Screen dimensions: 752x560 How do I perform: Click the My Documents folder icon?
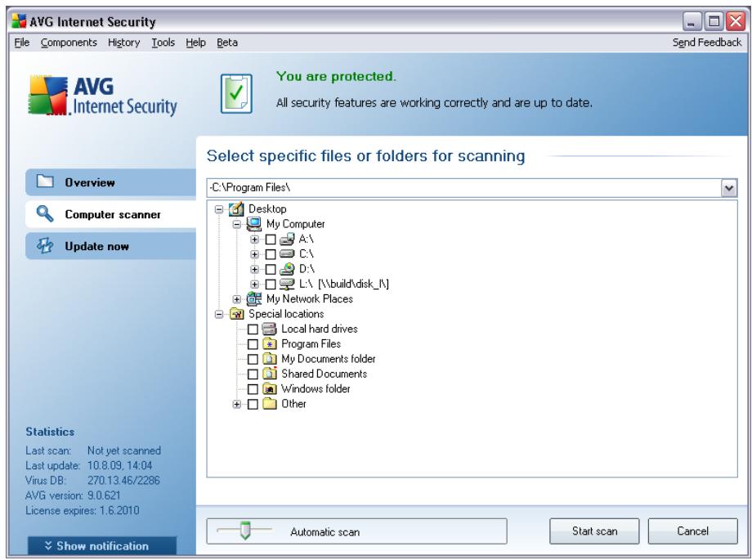click(x=270, y=359)
